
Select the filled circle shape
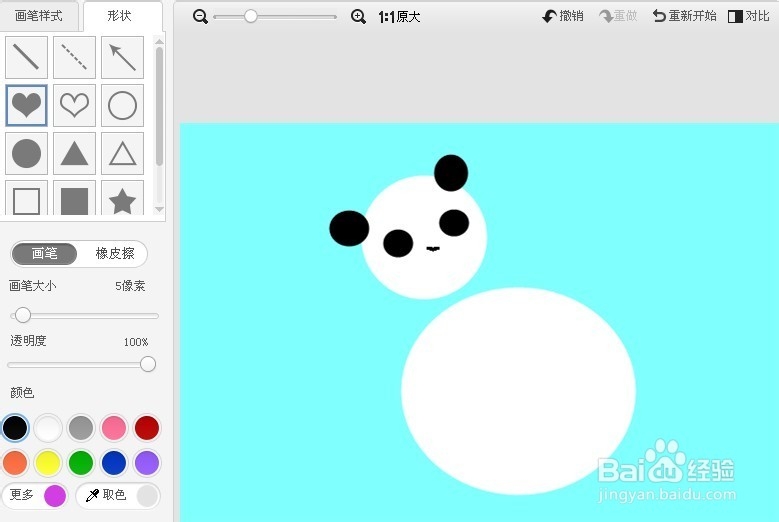26,153
